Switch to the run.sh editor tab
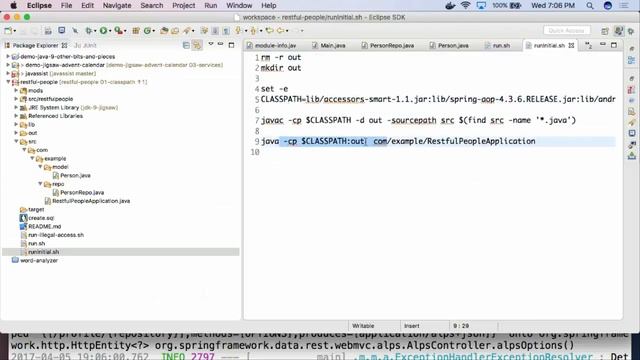640x360 pixels. pos(497,45)
